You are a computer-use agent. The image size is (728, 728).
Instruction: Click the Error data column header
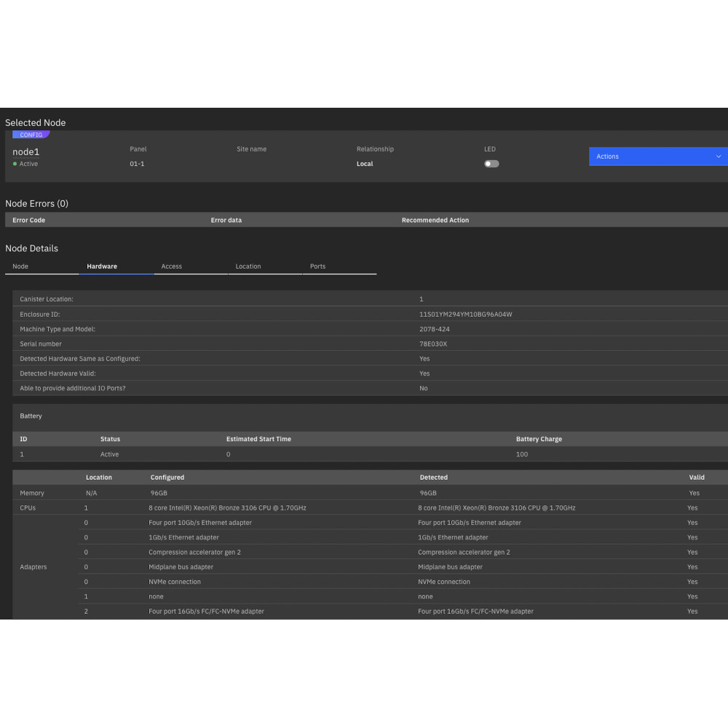[x=226, y=220]
